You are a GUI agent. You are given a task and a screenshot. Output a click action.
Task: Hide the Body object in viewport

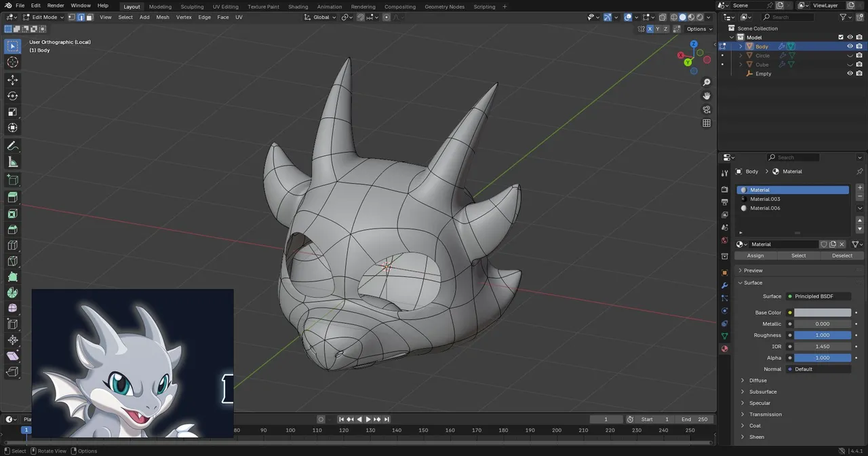click(x=850, y=46)
